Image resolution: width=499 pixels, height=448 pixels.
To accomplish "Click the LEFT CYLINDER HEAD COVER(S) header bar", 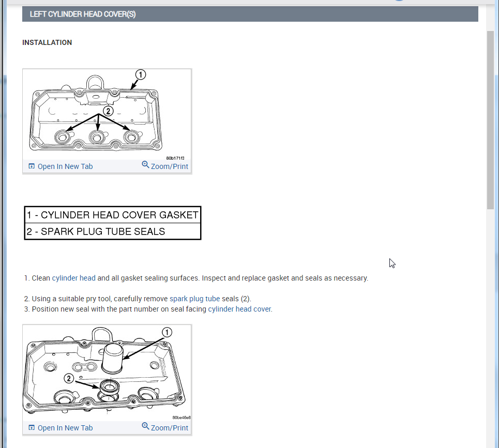I will [x=250, y=14].
